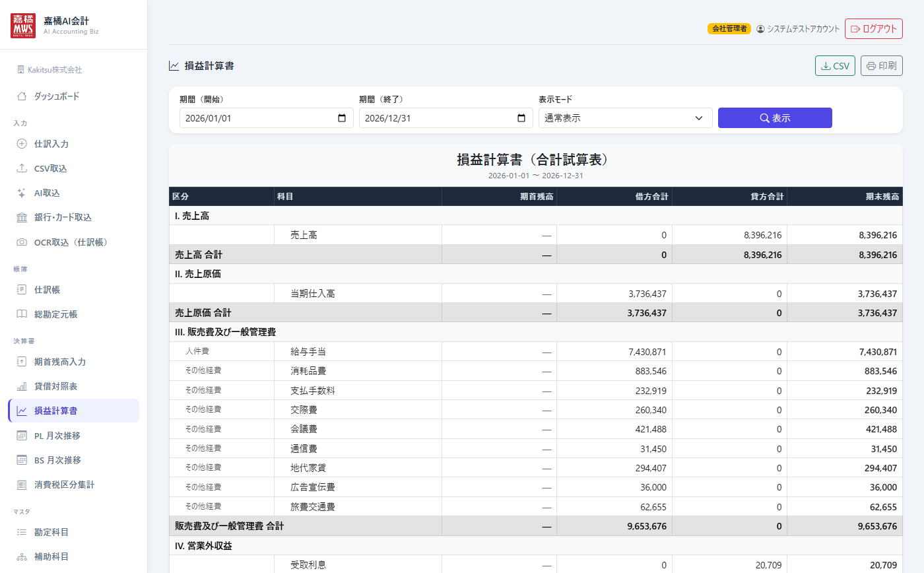Open OCR取込（仕訳帳） page
This screenshot has width=924, height=573.
click(x=74, y=242)
